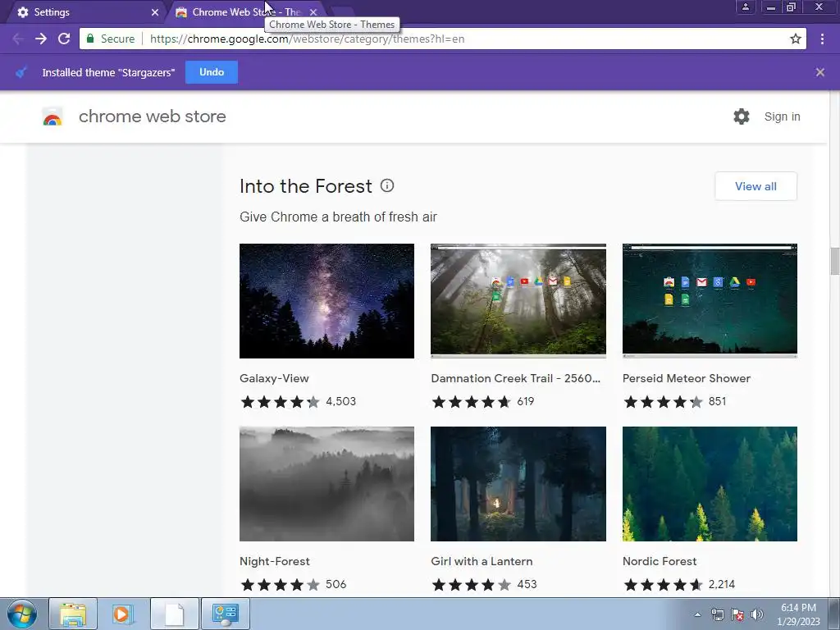
Task: Click the page vertical scrollbar thumb
Action: 834,261
